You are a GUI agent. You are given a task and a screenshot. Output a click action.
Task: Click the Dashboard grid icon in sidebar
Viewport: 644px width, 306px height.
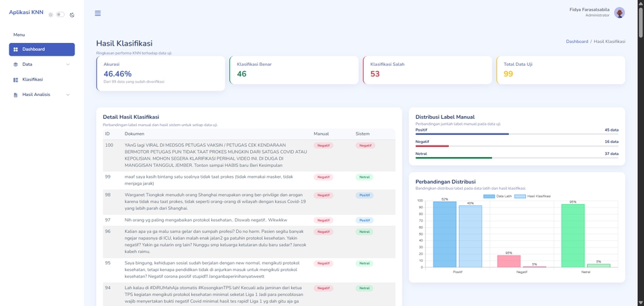point(16,50)
